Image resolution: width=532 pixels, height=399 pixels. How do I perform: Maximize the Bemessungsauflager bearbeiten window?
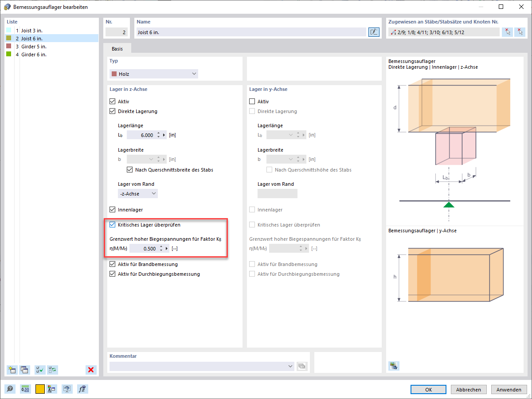pyautogui.click(x=501, y=7)
